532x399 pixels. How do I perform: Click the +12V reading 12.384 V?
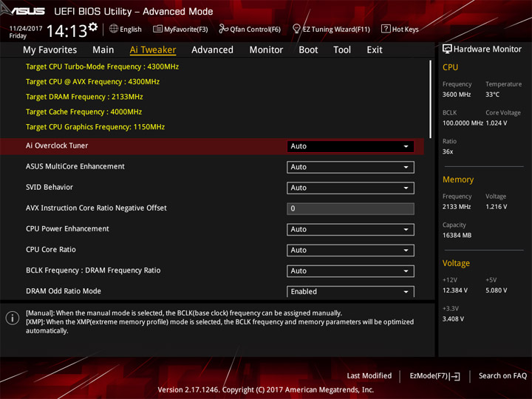455,290
